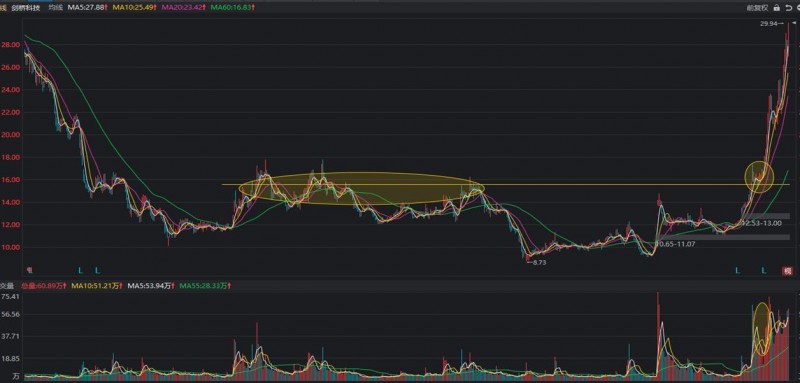The width and height of the screenshot is (800, 383).
Task: Select the MA20:23.42 moving average label
Action: (x=184, y=8)
